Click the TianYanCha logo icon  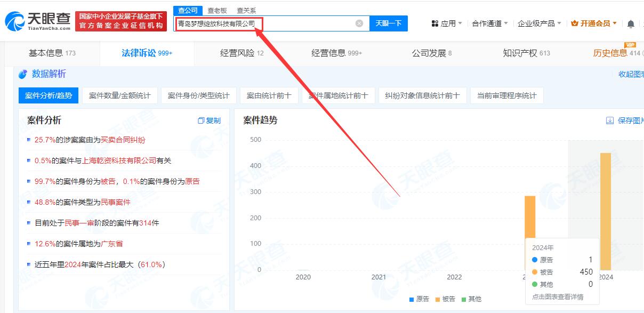pos(14,21)
